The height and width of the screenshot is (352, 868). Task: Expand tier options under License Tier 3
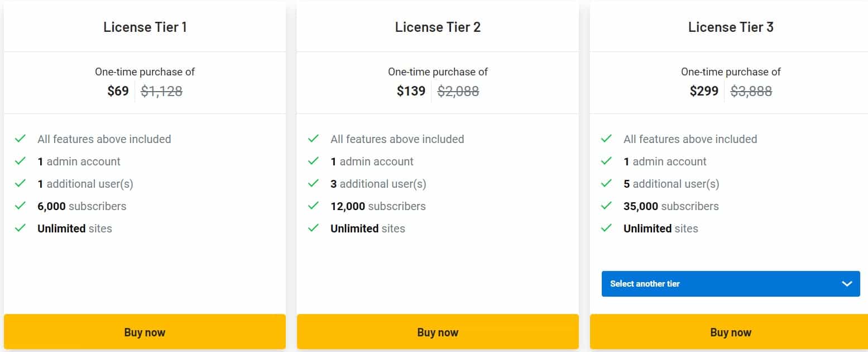[x=730, y=283]
